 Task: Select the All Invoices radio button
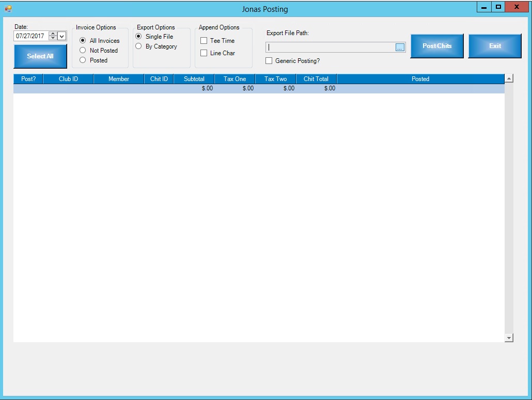click(83, 41)
